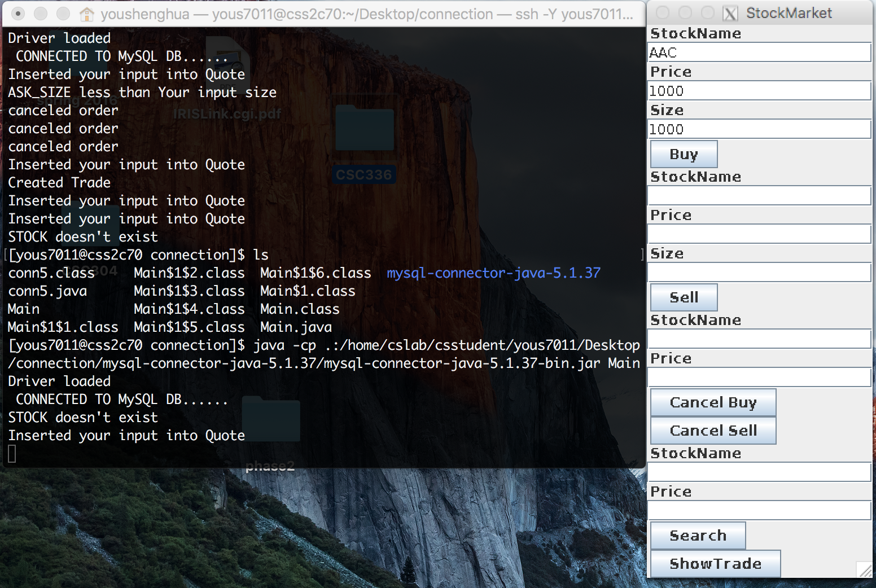The image size is (876, 588).
Task: Focus the Buy Price field showing 1000
Action: [x=759, y=91]
